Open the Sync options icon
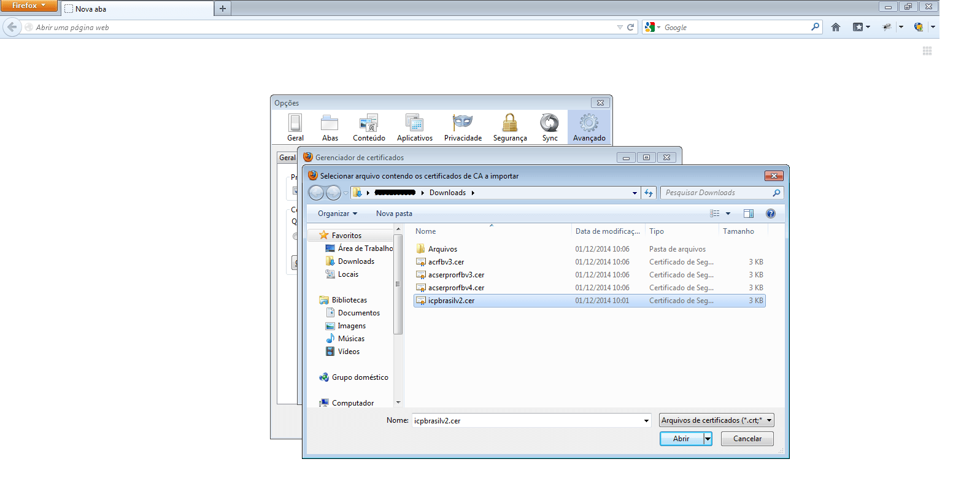980x478 pixels. (x=550, y=128)
